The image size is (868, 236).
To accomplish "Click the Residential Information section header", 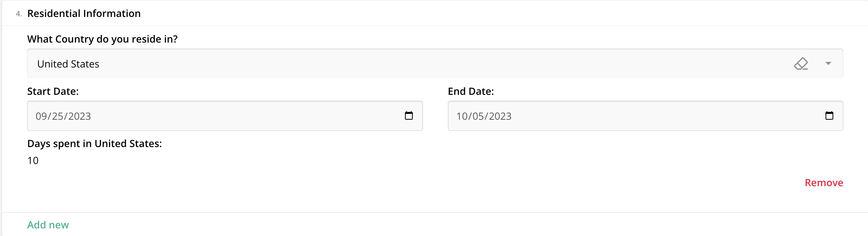I will [x=84, y=13].
